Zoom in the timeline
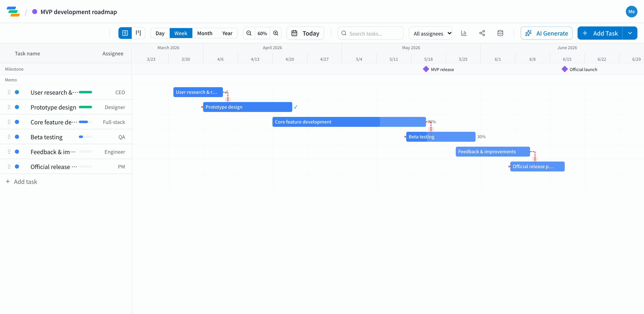Viewport: 644px width, 314px height. pyautogui.click(x=276, y=33)
